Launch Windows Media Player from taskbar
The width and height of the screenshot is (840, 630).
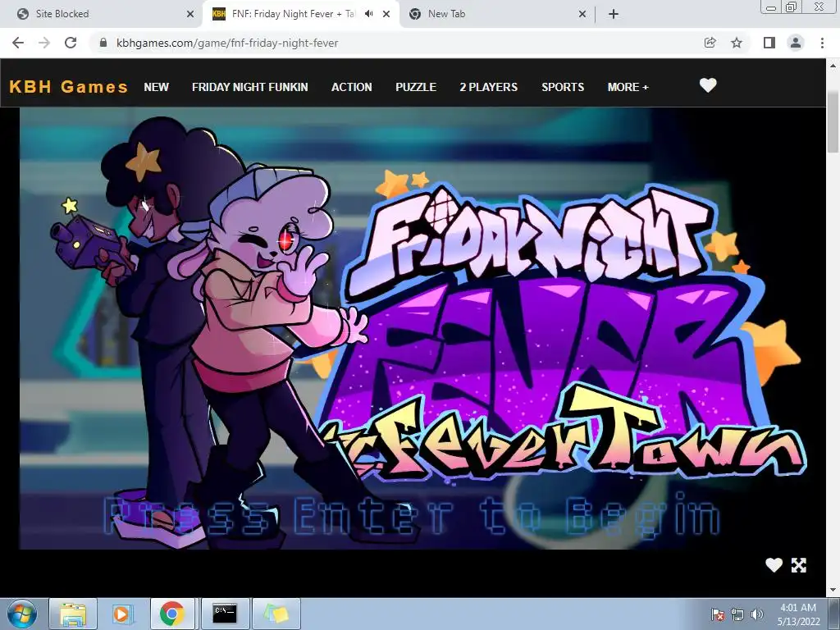121,614
